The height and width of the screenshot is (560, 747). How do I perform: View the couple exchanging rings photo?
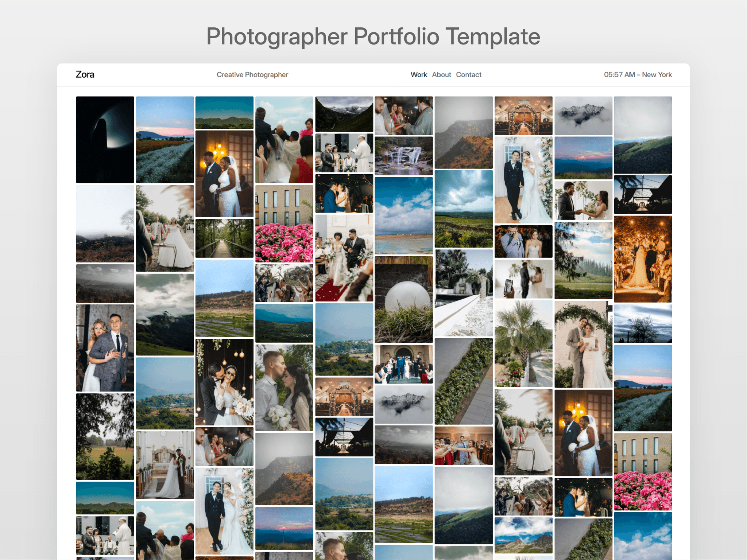[x=583, y=201]
